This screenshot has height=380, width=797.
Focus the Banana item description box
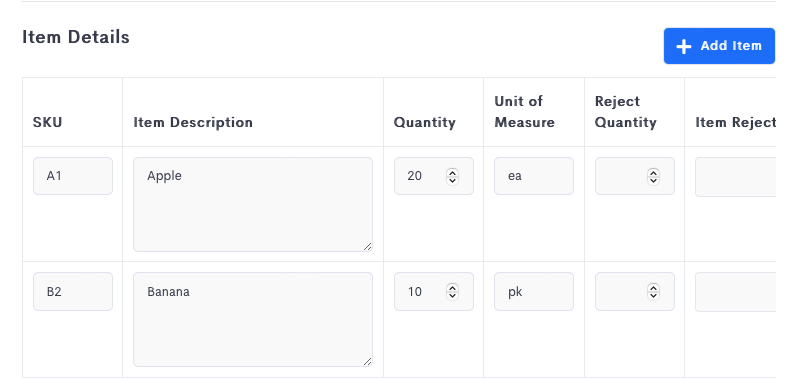pos(253,320)
